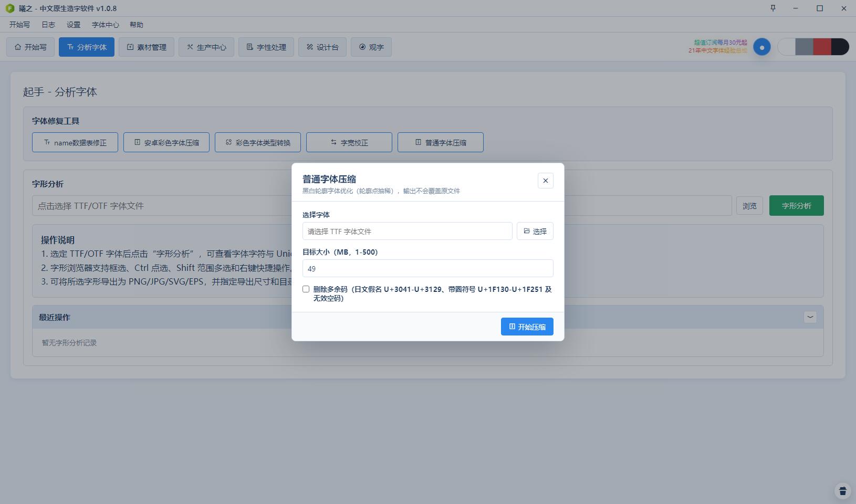856x504 pixels.
Task: Collapse the 最近操作 panel chevron
Action: pyautogui.click(x=810, y=317)
